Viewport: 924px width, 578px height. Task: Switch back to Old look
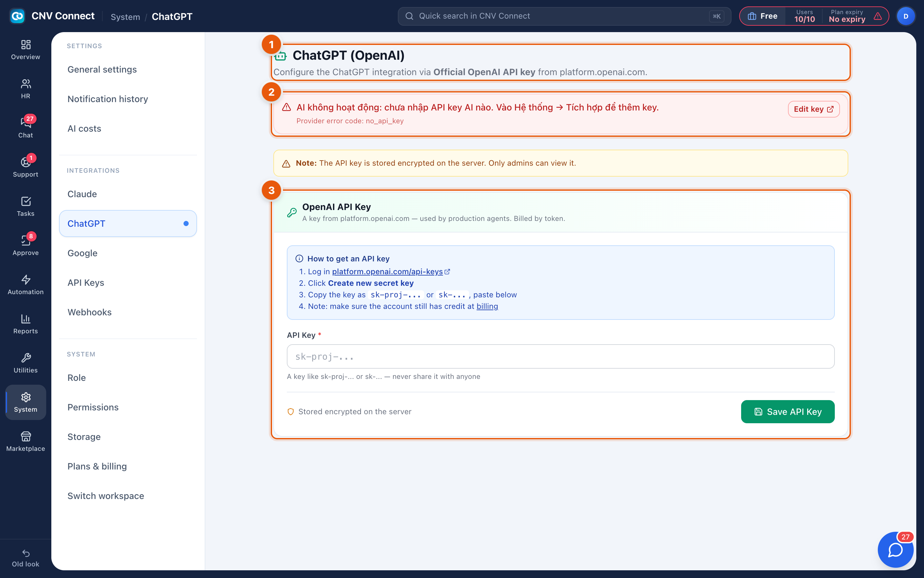[26, 558]
